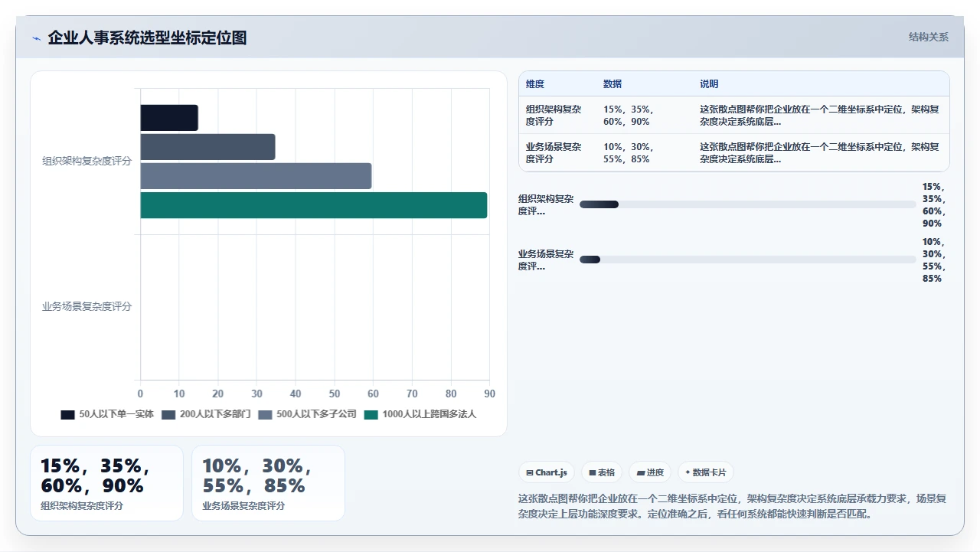Click the teal legend color swatch
The height and width of the screenshot is (552, 980).
pyautogui.click(x=371, y=414)
